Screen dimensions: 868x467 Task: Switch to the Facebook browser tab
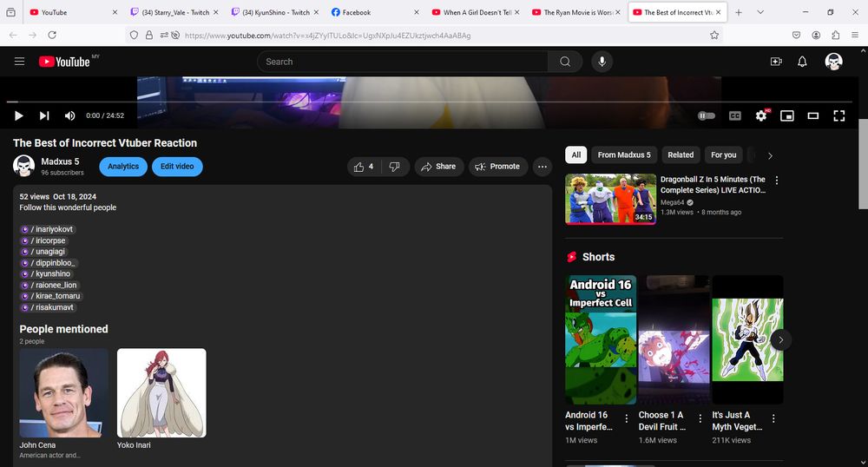375,12
